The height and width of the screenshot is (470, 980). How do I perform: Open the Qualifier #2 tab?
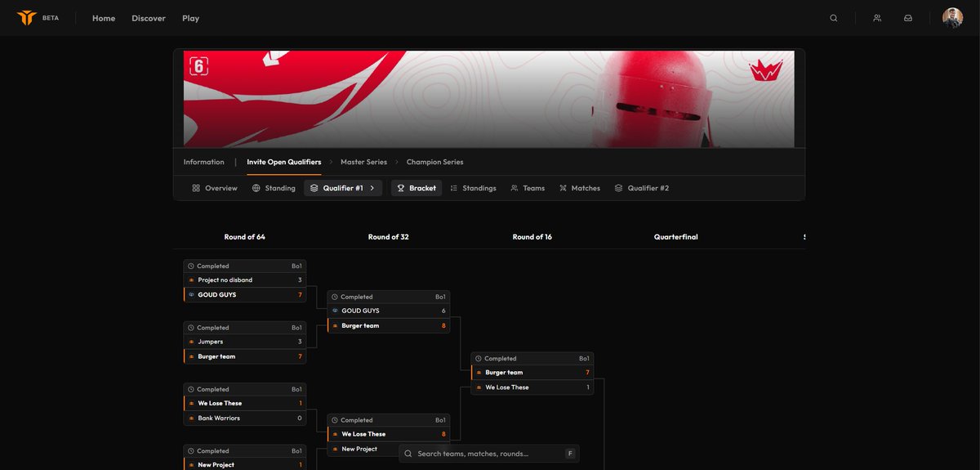[642, 188]
